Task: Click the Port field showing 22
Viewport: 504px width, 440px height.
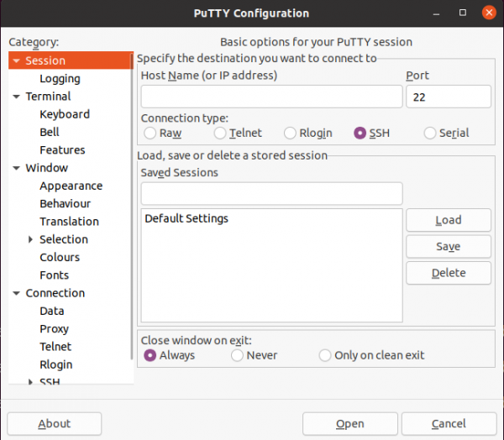Action: (x=449, y=97)
